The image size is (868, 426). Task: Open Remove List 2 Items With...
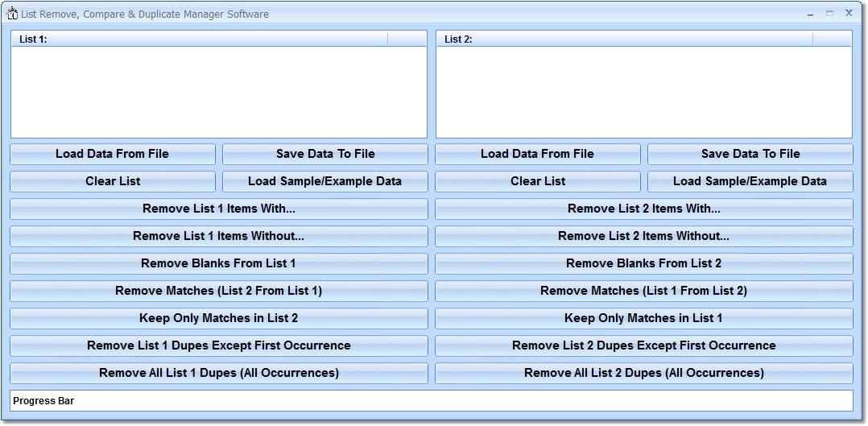644,209
